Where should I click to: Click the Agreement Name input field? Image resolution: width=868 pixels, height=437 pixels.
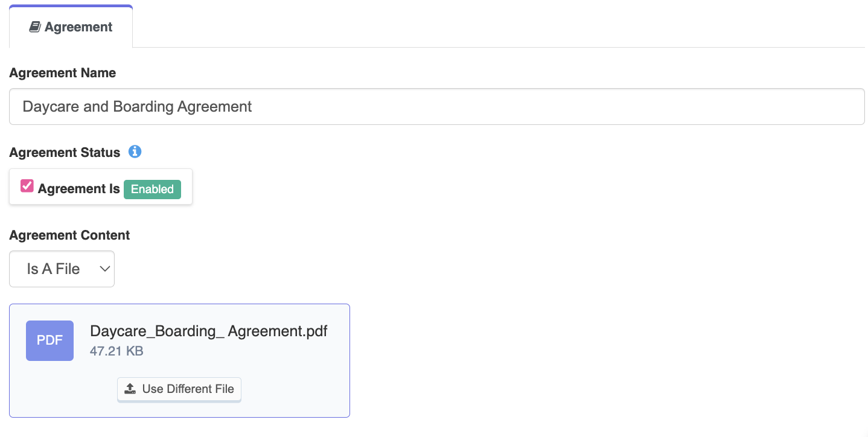(436, 107)
